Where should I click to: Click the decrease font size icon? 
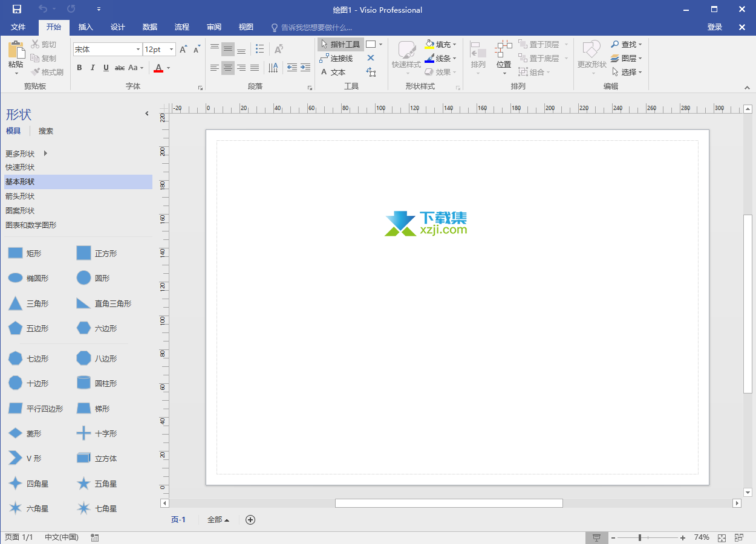(197, 50)
